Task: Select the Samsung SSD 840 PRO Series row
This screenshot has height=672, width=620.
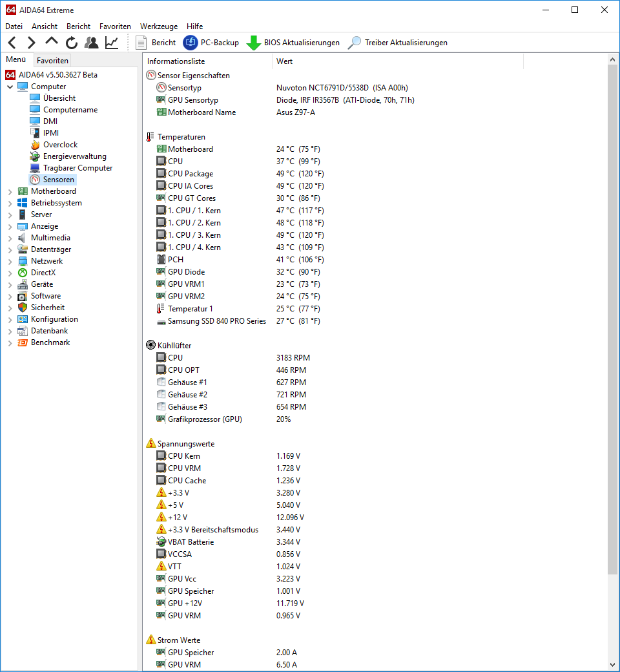Action: click(238, 321)
